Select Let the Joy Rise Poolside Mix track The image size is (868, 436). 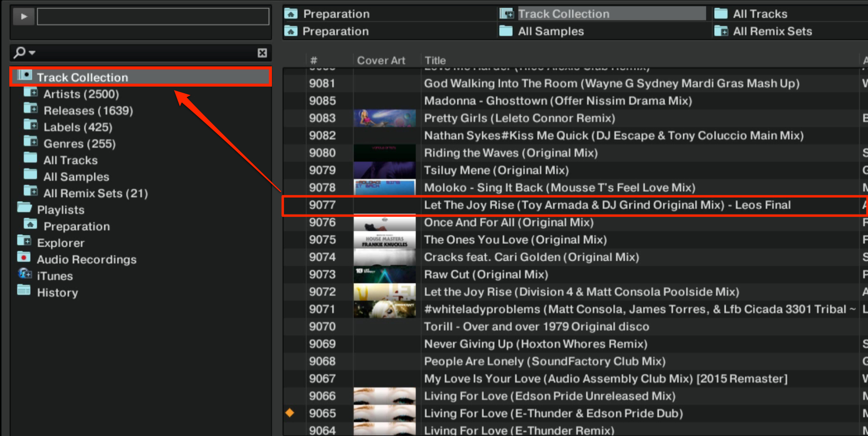coord(582,292)
